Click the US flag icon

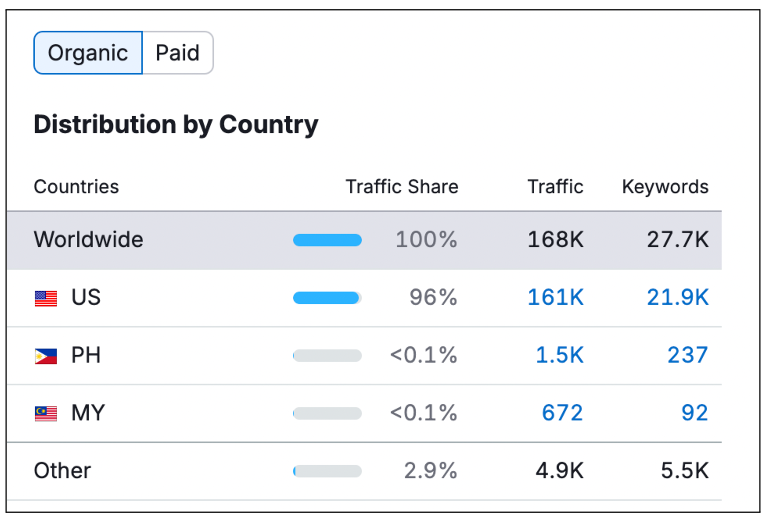(x=46, y=298)
